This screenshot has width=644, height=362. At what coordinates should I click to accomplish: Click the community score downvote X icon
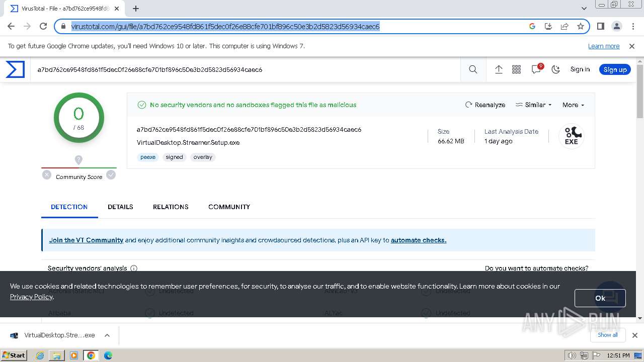coord(47,174)
